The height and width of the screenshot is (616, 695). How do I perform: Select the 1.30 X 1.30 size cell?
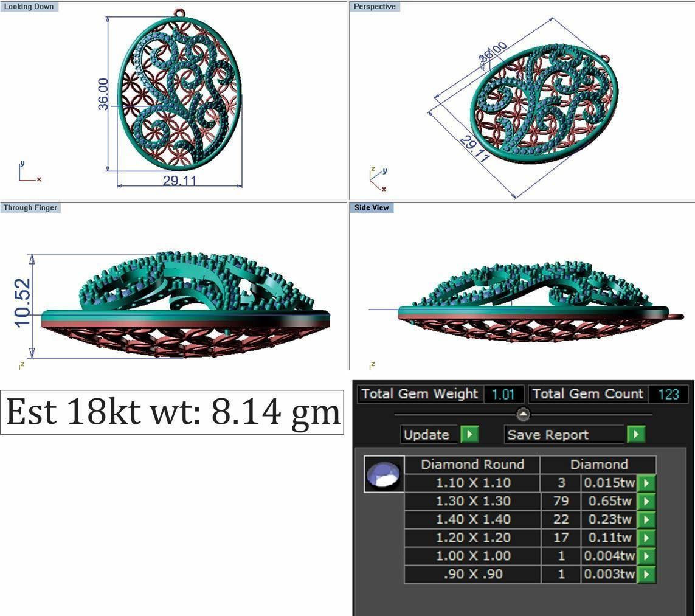(x=473, y=501)
